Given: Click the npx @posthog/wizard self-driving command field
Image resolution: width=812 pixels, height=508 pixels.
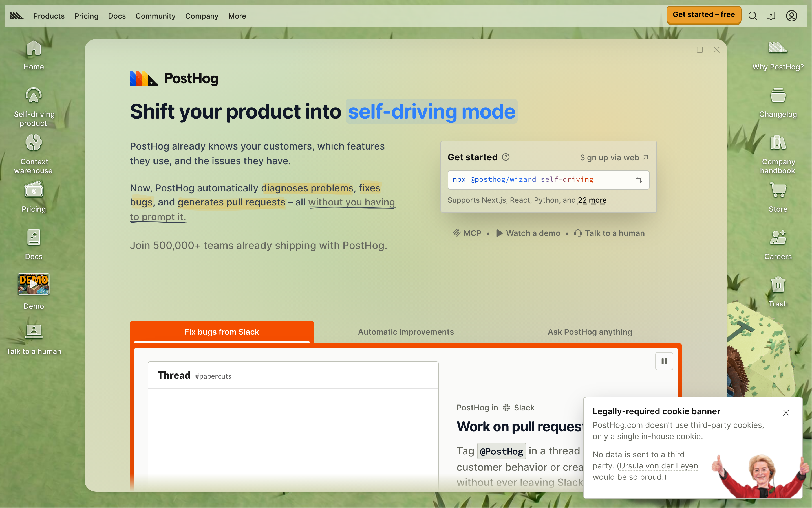Looking at the screenshot, I should click(548, 180).
